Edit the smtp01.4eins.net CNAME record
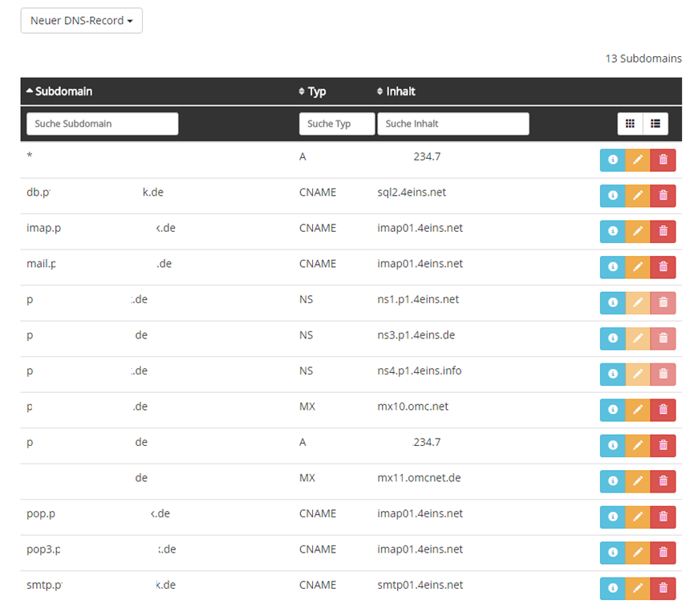Screen dimensions: 698x616 (638, 588)
